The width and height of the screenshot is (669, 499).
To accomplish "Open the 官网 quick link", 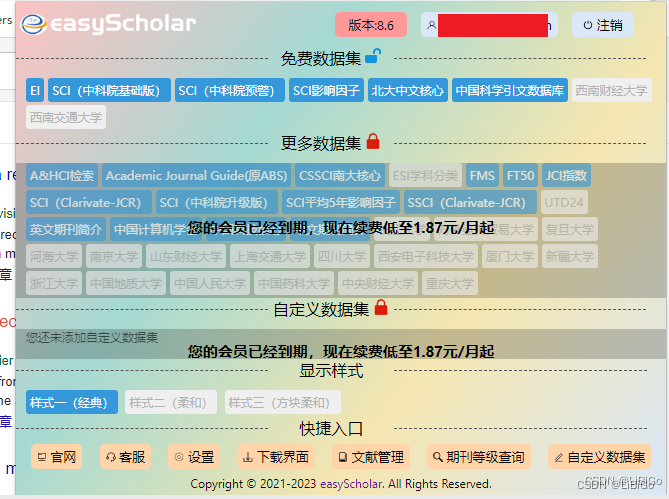I will point(56,457).
